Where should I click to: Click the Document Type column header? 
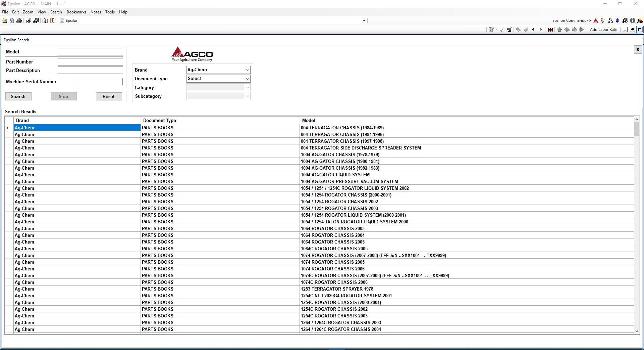point(220,120)
